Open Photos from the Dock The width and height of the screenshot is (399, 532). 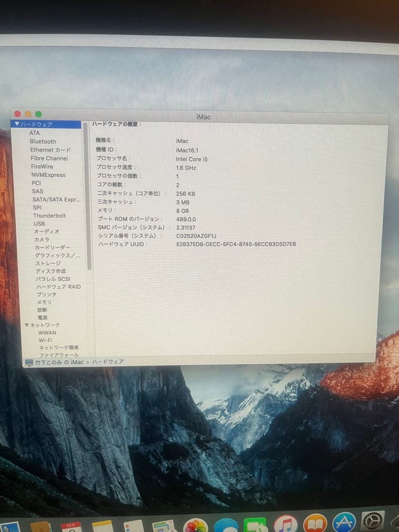[196, 525]
